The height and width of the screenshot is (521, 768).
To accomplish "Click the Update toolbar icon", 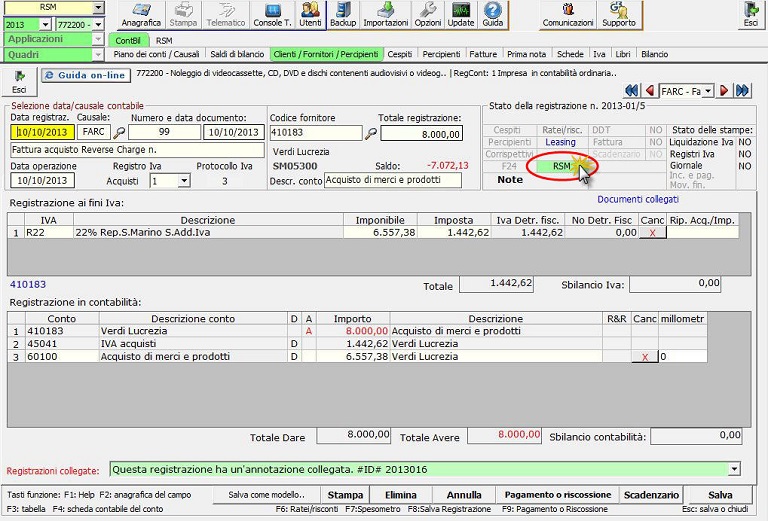I will [461, 15].
